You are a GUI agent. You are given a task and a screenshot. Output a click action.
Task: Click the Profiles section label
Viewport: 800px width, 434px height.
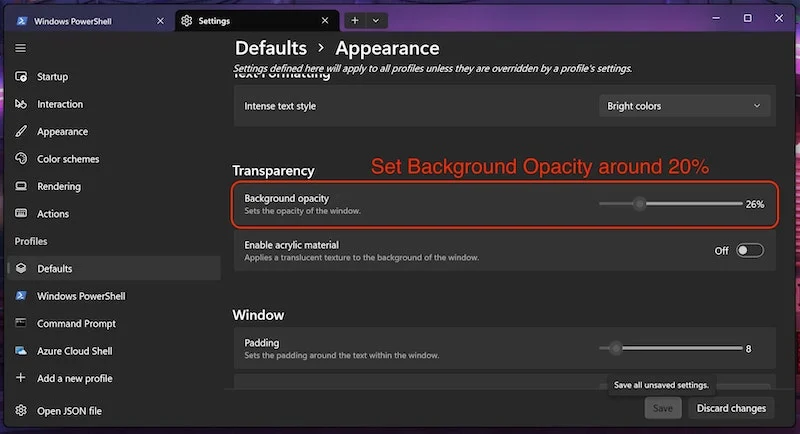31,241
